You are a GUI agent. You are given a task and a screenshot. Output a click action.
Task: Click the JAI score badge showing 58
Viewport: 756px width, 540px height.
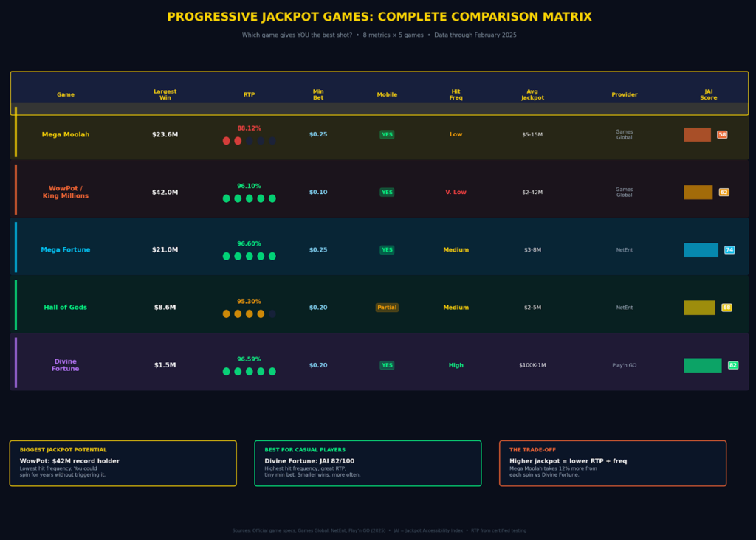722,135
